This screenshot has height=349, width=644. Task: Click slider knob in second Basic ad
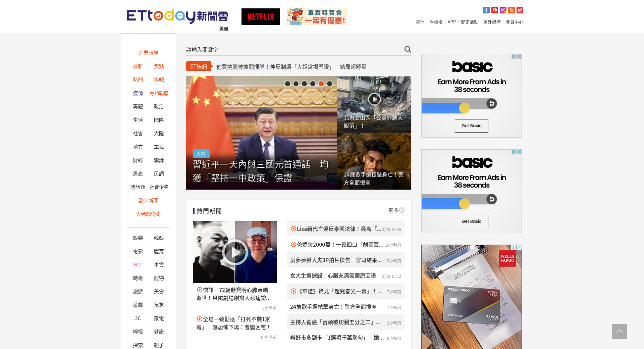pos(464,203)
